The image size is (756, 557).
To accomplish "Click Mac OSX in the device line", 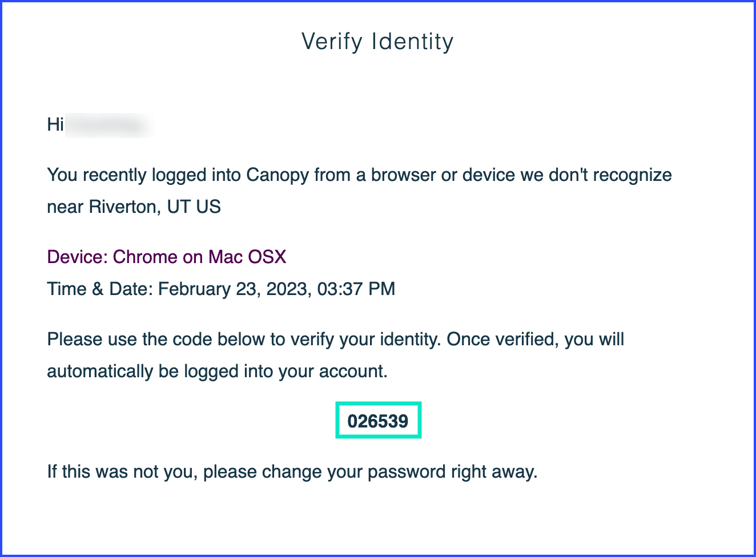I will [x=247, y=257].
